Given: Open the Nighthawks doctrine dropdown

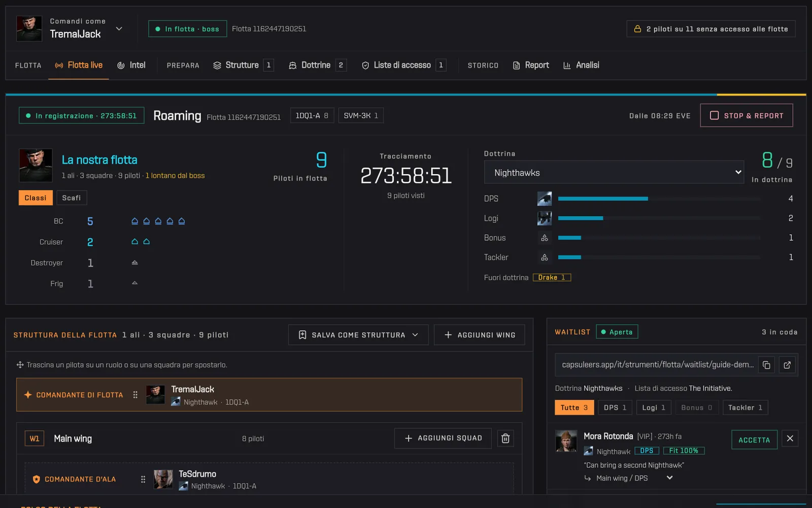Looking at the screenshot, I should 614,172.
